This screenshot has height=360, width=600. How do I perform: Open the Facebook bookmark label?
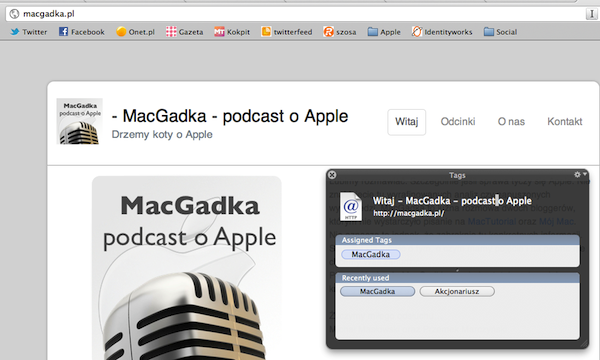(88, 32)
